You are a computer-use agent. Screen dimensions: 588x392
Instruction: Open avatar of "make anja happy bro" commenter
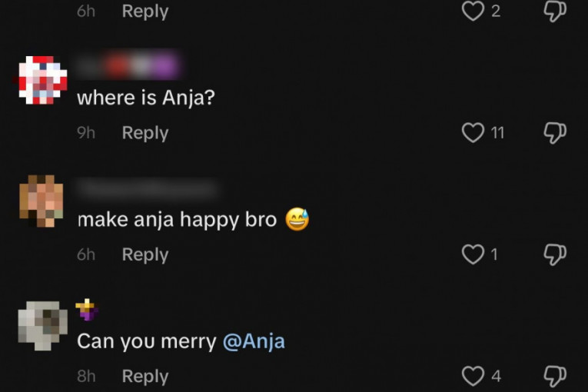click(x=42, y=201)
